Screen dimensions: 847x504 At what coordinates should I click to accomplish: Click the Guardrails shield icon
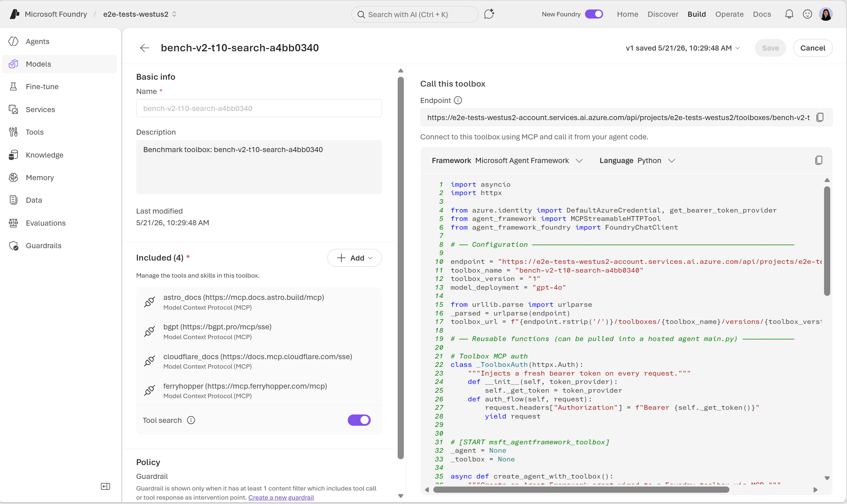click(x=13, y=246)
